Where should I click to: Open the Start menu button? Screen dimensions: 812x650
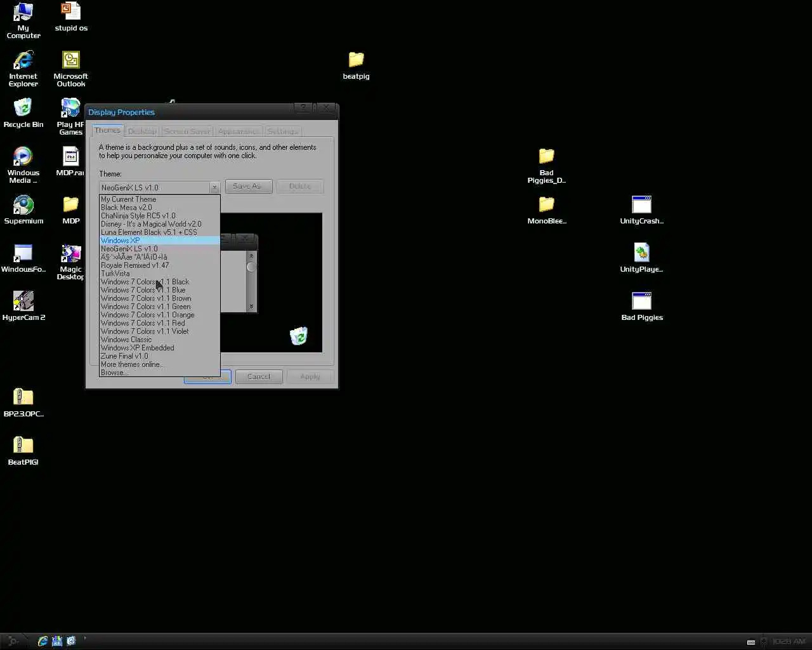pos(13,641)
